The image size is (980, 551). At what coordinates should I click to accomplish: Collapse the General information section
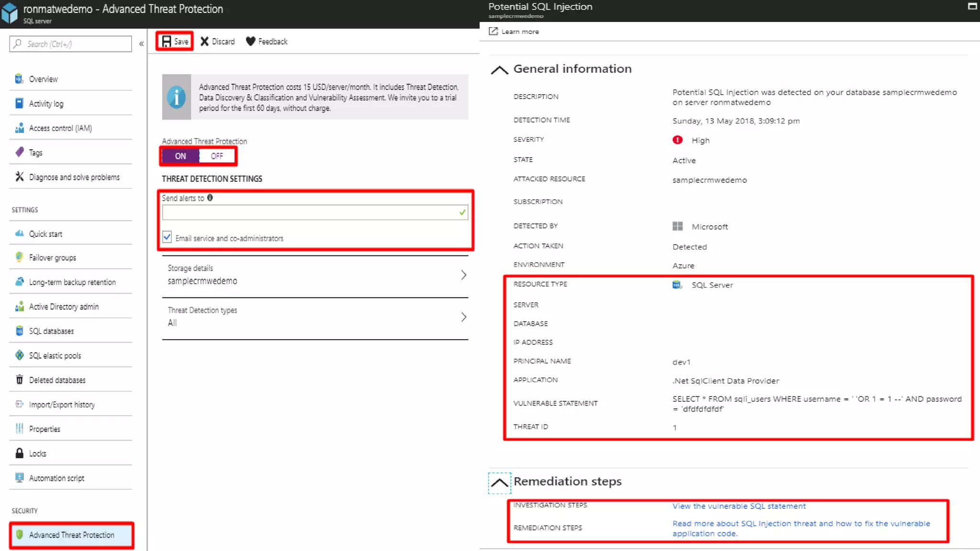pos(499,70)
